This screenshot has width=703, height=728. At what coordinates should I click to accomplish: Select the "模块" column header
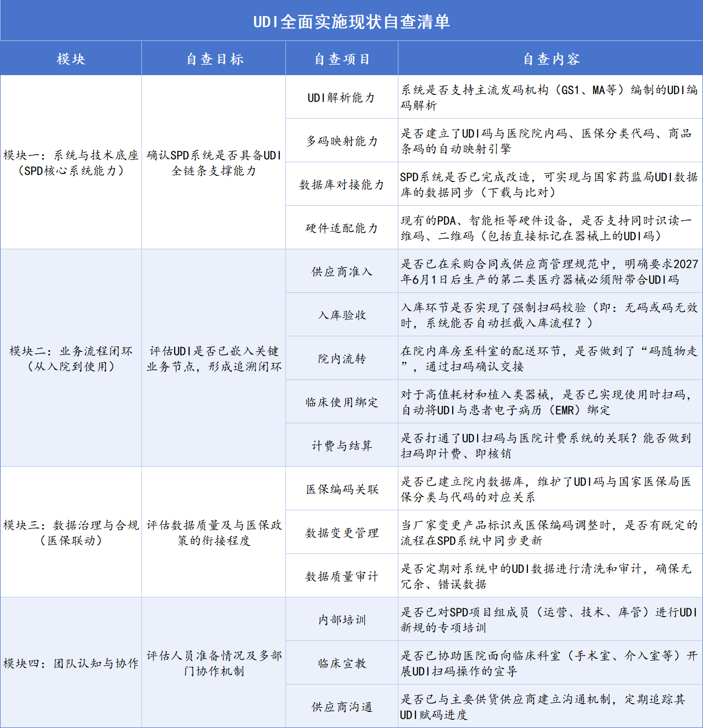tap(71, 59)
